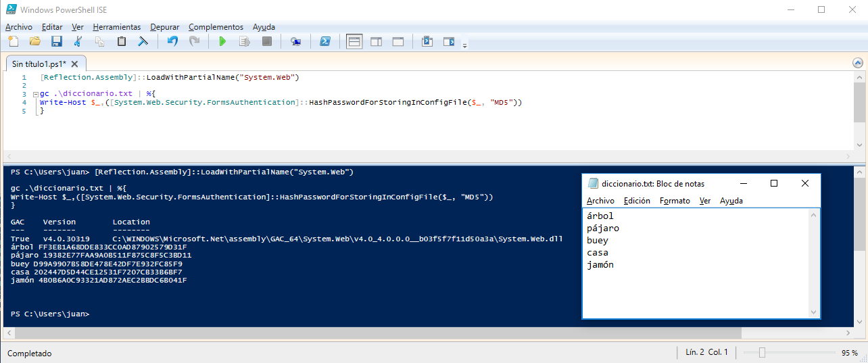Click the word buey in Notepad

598,241
